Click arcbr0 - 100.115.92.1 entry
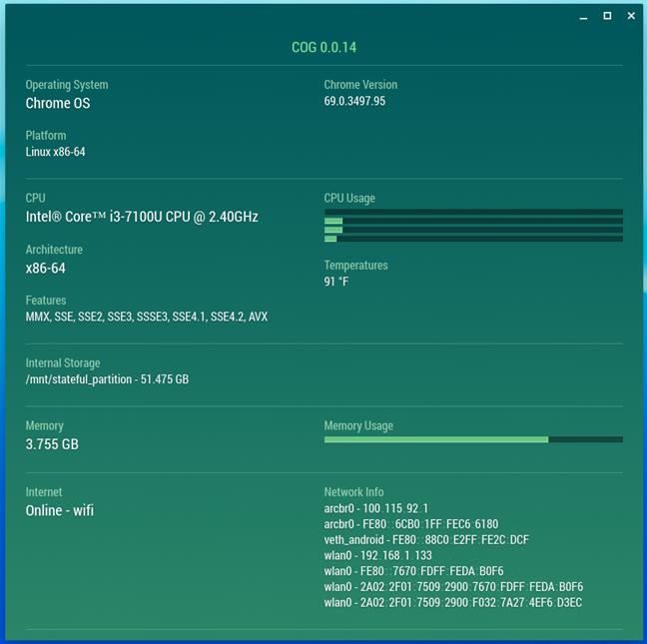The image size is (647, 644). 375,508
